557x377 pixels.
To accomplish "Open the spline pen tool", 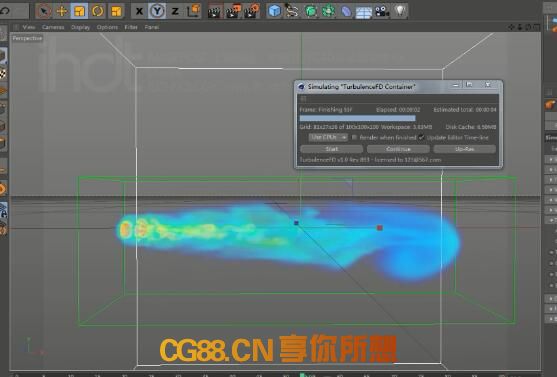I will pos(292,11).
